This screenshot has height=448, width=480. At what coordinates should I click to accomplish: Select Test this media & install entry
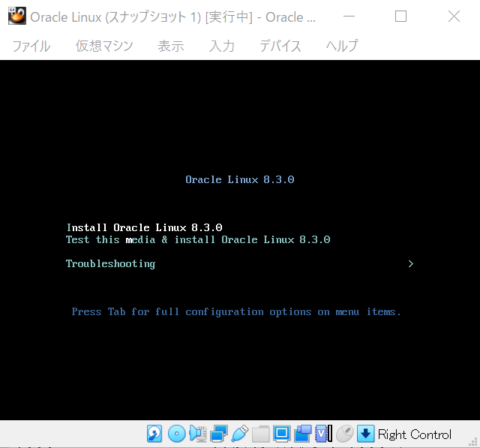[198, 239]
